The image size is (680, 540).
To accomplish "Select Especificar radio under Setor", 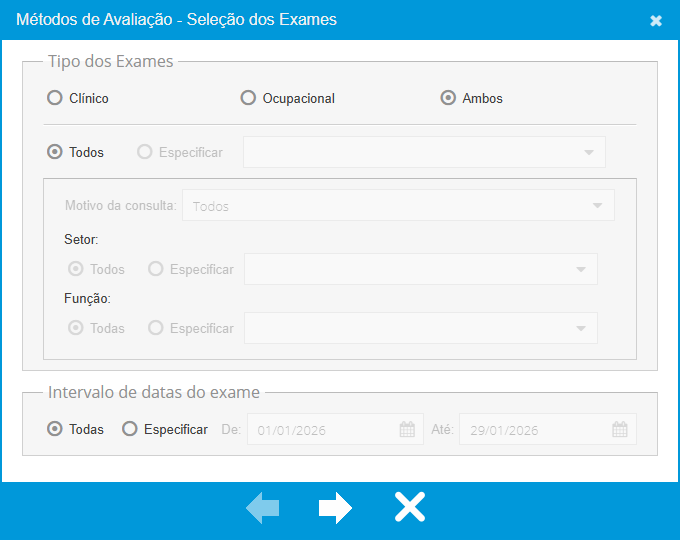I will click(x=155, y=269).
